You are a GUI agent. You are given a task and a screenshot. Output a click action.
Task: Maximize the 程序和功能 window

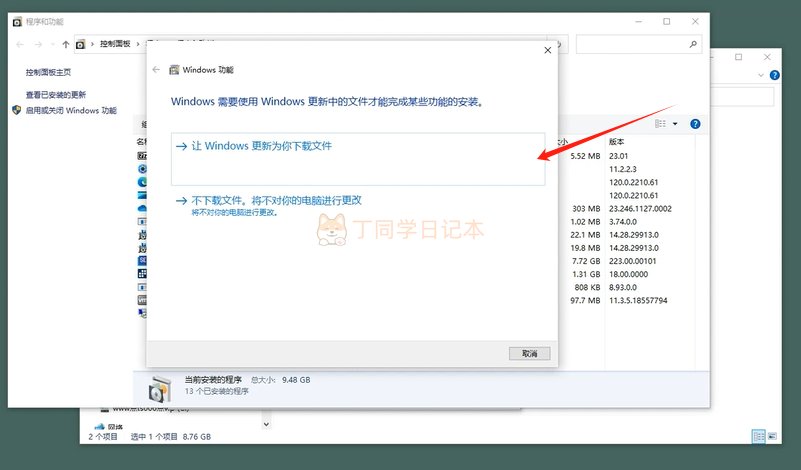667,21
